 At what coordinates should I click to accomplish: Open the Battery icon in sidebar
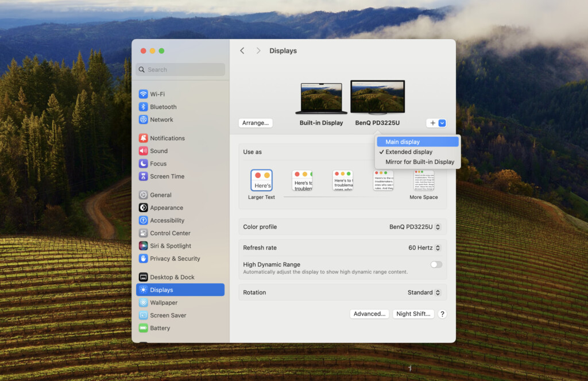143,328
